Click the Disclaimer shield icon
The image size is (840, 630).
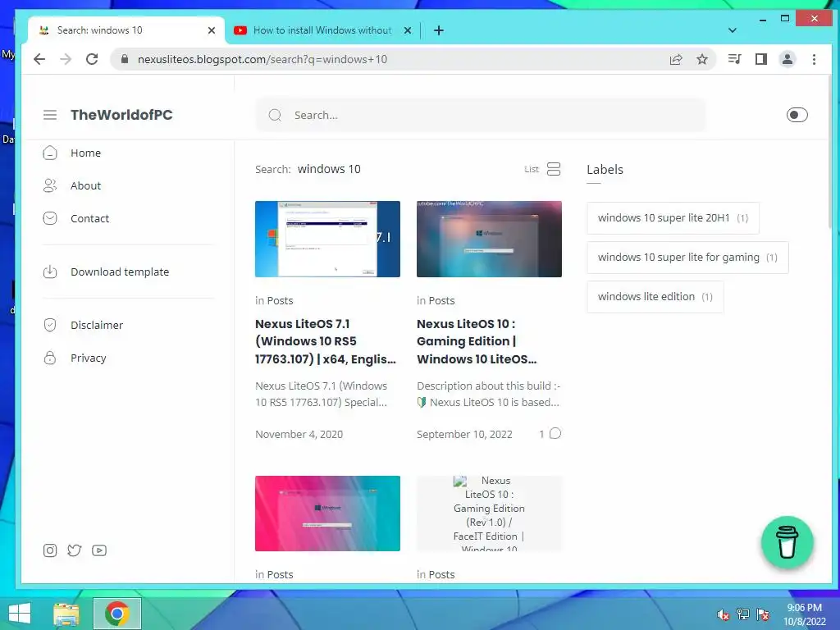coord(50,325)
